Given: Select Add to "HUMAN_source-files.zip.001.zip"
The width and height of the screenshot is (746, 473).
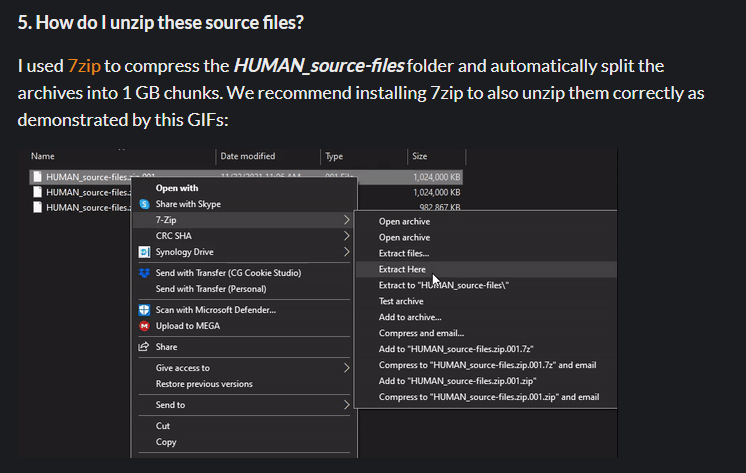Looking at the screenshot, I should click(458, 381).
